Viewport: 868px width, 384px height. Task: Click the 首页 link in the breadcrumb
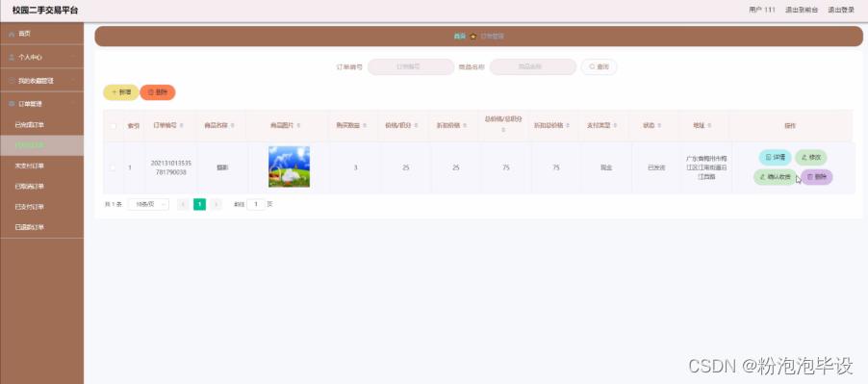tap(459, 37)
